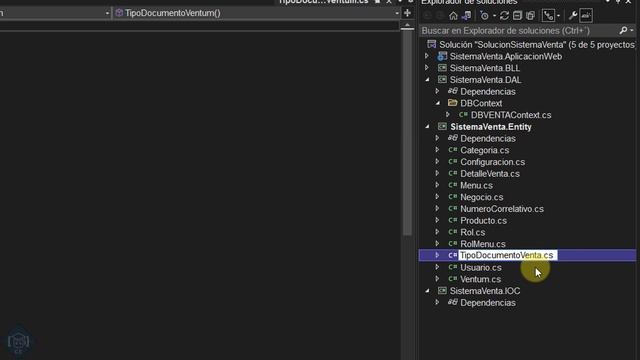Click the Home icon in Solution Explorer toolbar
This screenshot has width=640, height=360.
point(453,16)
